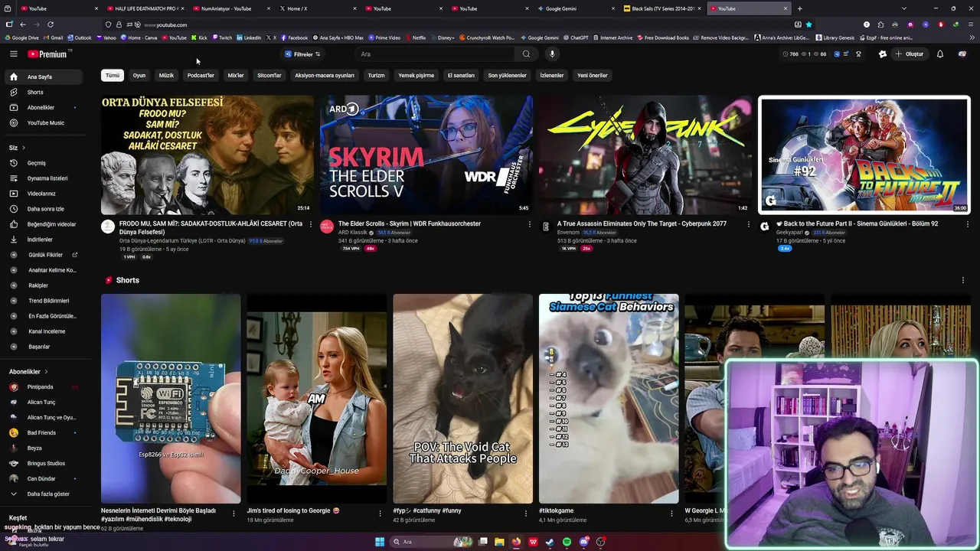Image resolution: width=980 pixels, height=551 pixels.
Task: Select the Aksiyon-macera oyunları chip
Action: pyautogui.click(x=325, y=76)
